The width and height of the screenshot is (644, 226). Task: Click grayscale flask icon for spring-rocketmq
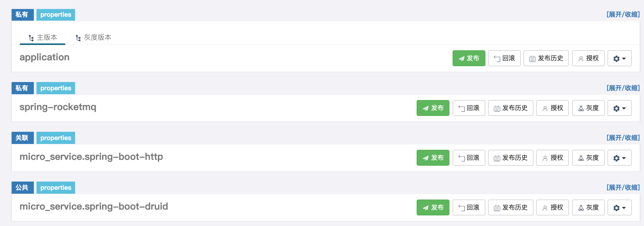click(581, 108)
